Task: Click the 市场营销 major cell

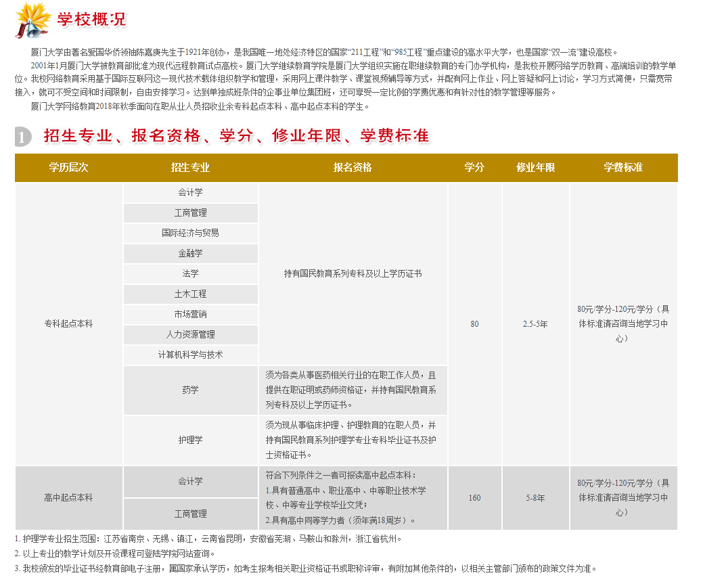Action: pos(191,315)
